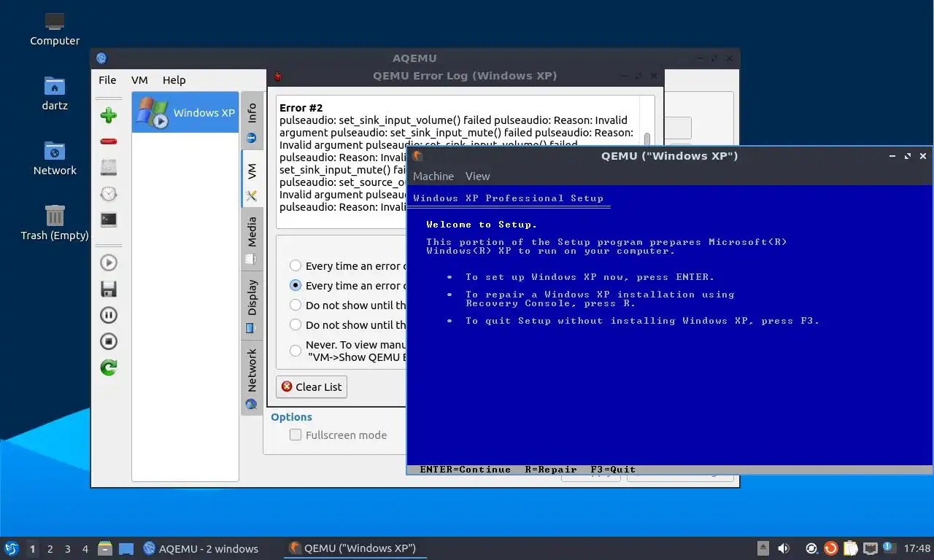Select the Windows XP virtual machine entry

click(x=185, y=112)
